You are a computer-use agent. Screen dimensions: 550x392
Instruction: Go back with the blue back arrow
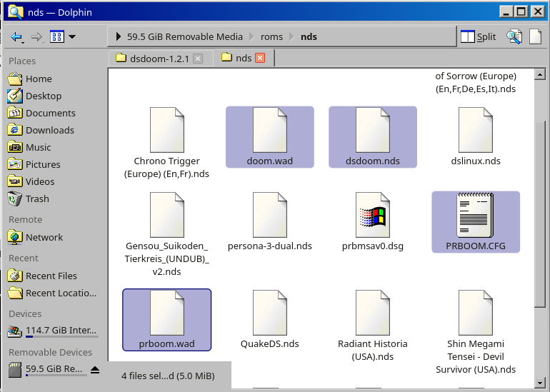pyautogui.click(x=16, y=36)
